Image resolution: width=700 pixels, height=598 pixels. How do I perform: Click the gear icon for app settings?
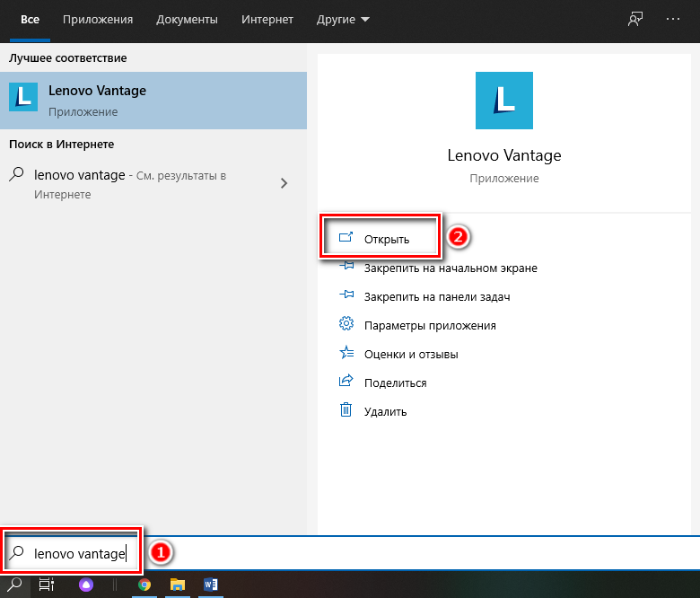[346, 323]
